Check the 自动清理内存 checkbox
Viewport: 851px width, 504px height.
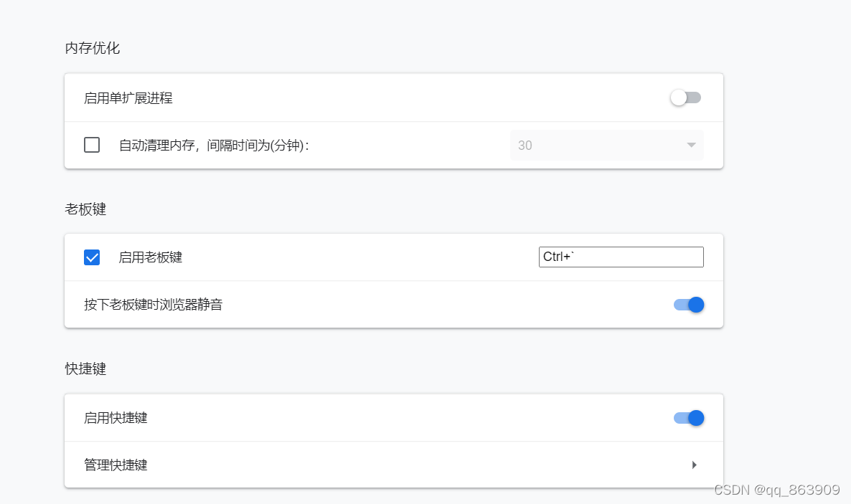[92, 145]
